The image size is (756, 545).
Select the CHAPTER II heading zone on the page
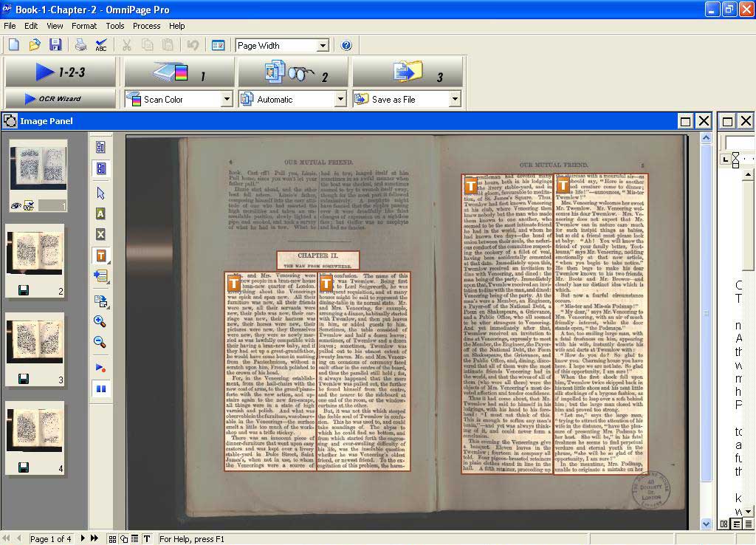317,260
